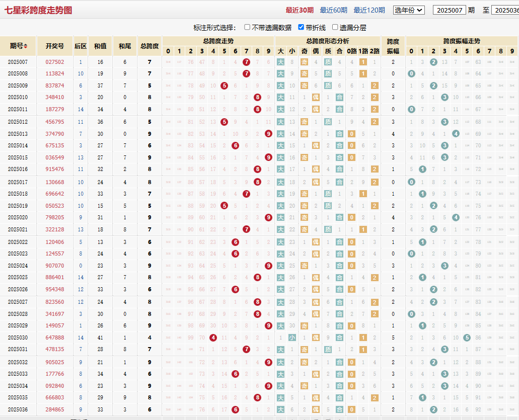519x420 pixels.
Task: Click the 合 badge in row 2025013
Action: (x=339, y=134)
